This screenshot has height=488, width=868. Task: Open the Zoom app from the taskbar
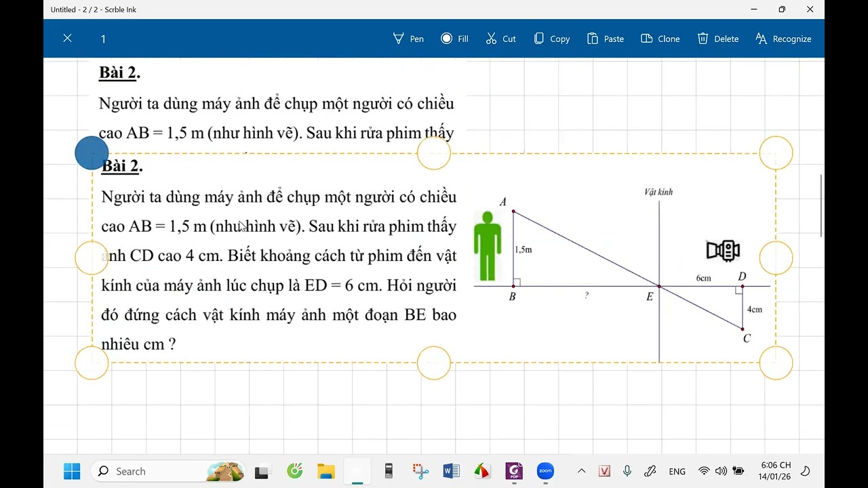tap(545, 471)
